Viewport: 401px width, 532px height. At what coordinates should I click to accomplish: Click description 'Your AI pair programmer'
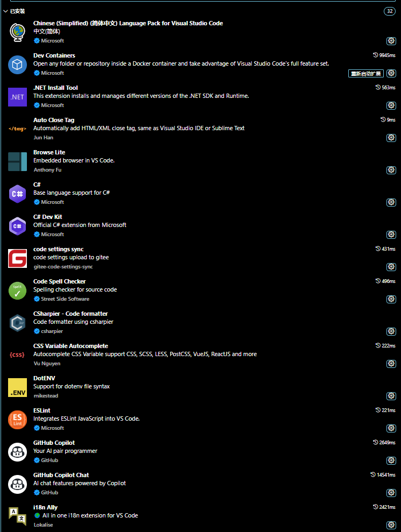pos(65,451)
